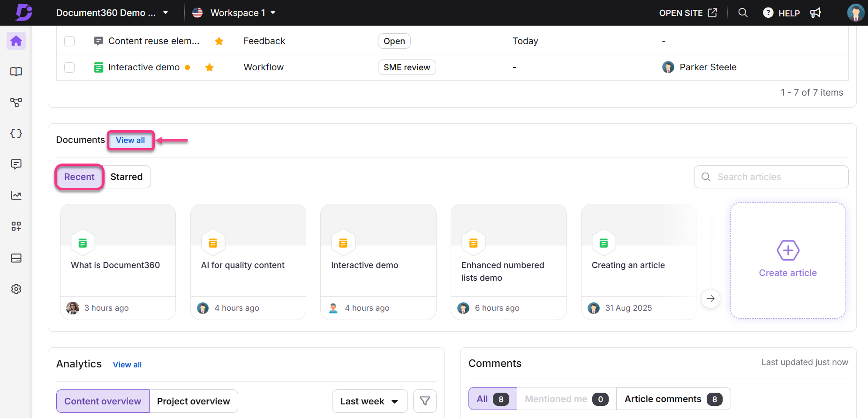Select the Content overview tab
Screen dimensions: 868x418
(x=103, y=401)
